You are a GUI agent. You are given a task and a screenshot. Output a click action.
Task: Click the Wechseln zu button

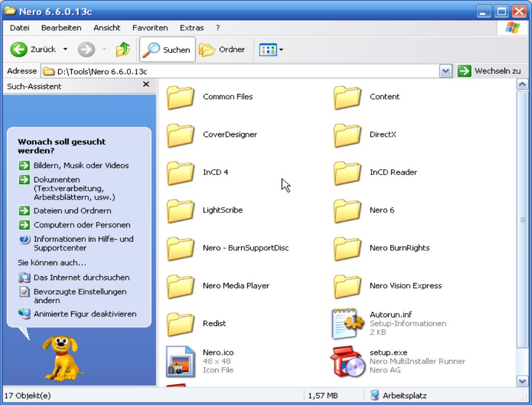click(x=489, y=71)
